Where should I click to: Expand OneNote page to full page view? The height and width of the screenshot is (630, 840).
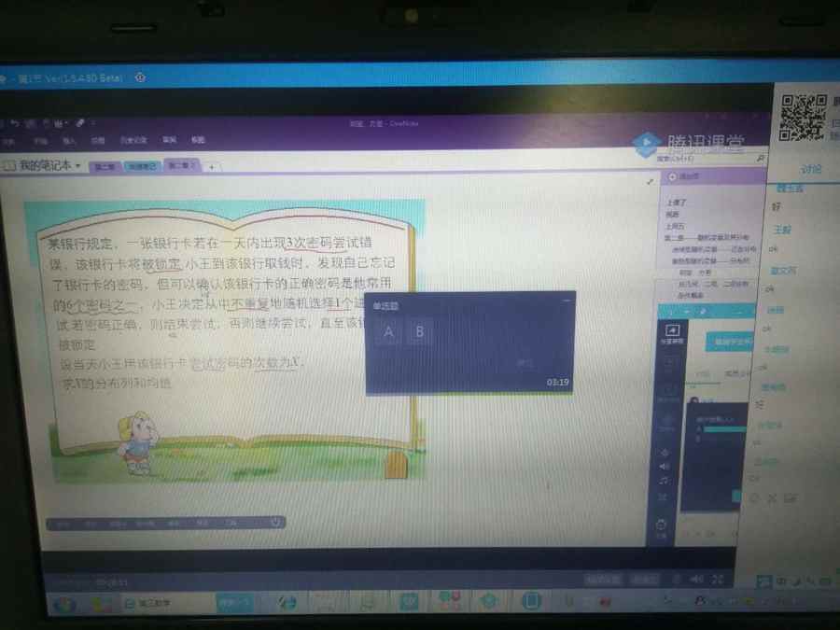coord(650,182)
